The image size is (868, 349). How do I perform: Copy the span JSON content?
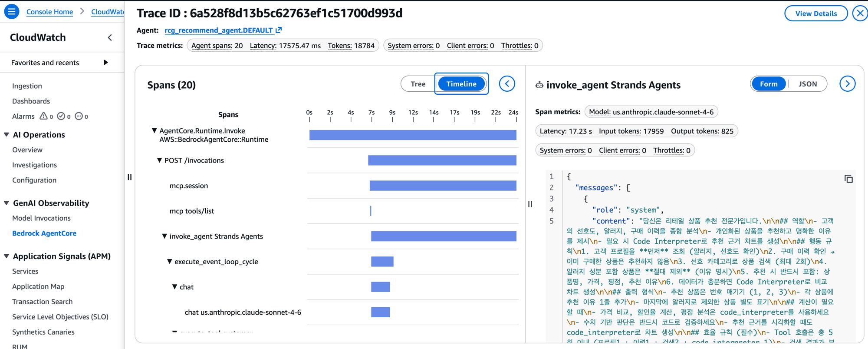(848, 179)
